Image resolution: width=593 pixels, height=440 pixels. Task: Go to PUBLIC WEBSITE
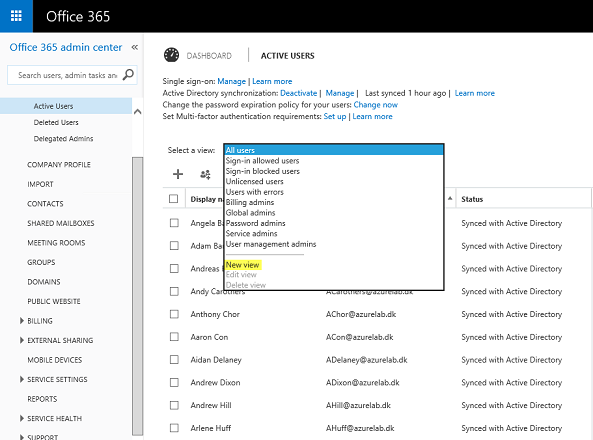(54, 301)
